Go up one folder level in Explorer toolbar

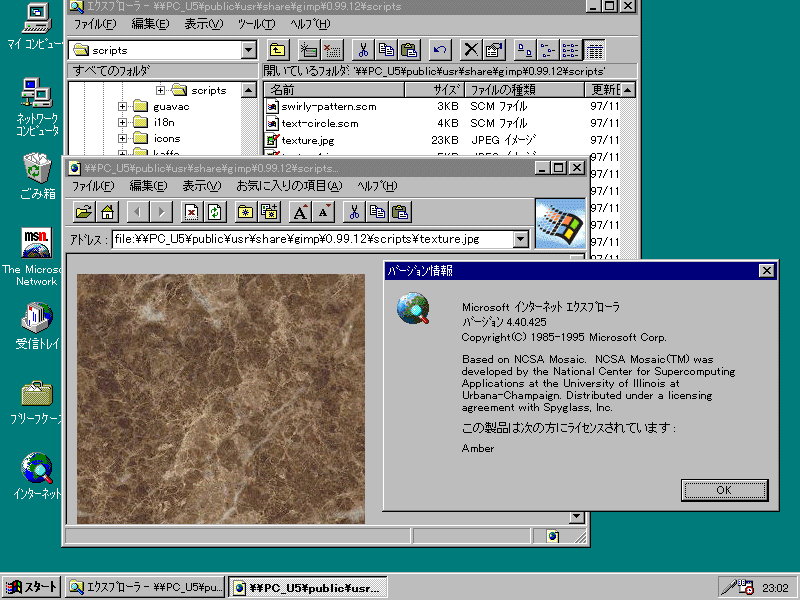[278, 50]
